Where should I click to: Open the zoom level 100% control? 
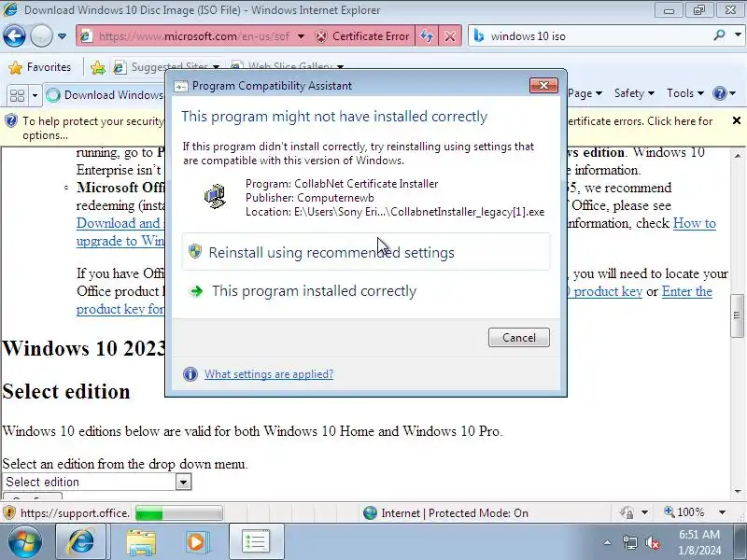(684, 512)
